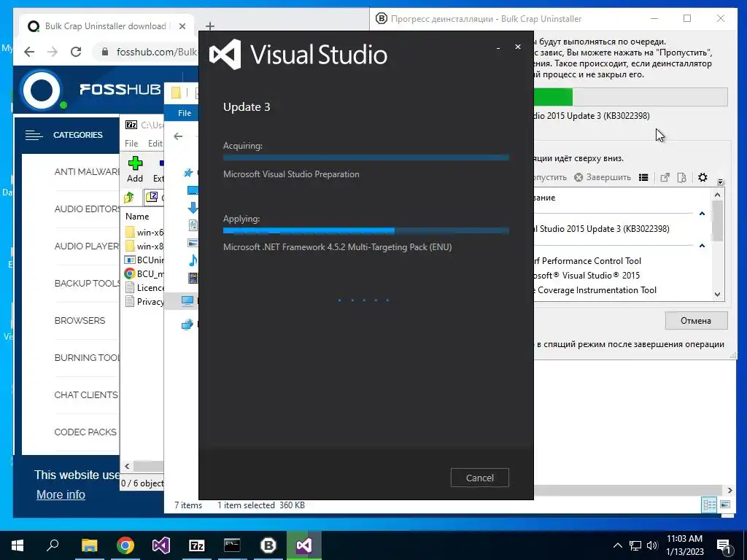Open the gear settings icon in Bulk Crap Uninstaller
The image size is (747, 560).
click(x=703, y=178)
